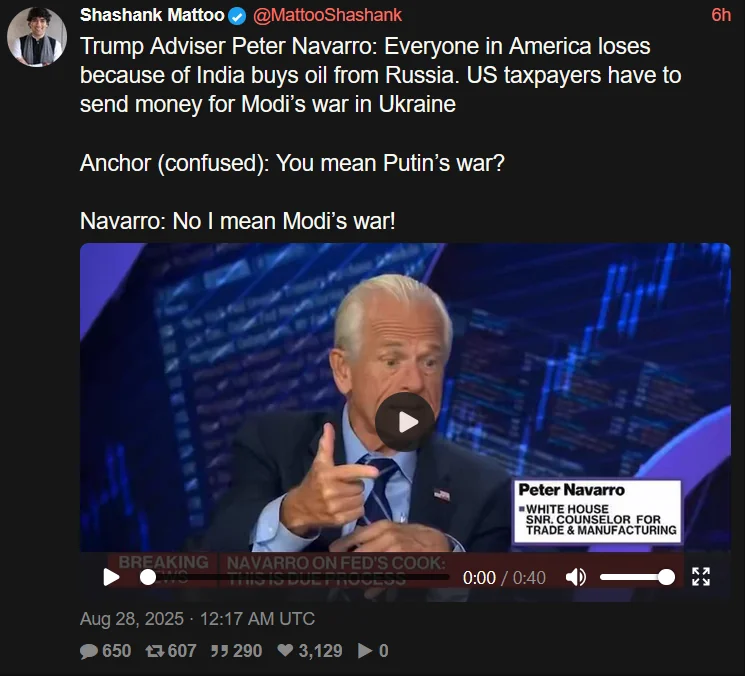
Task: Mute the video with the speaker icon
Action: tap(576, 577)
